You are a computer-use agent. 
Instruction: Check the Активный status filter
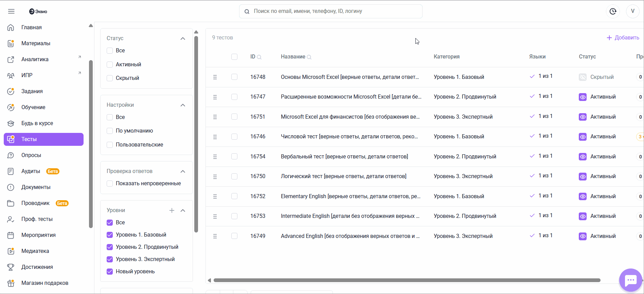pyautogui.click(x=110, y=64)
